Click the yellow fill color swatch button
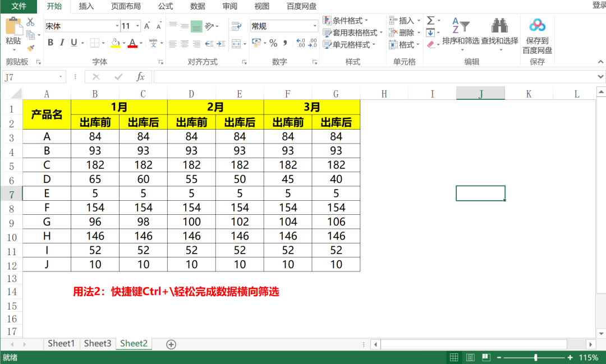 point(115,43)
